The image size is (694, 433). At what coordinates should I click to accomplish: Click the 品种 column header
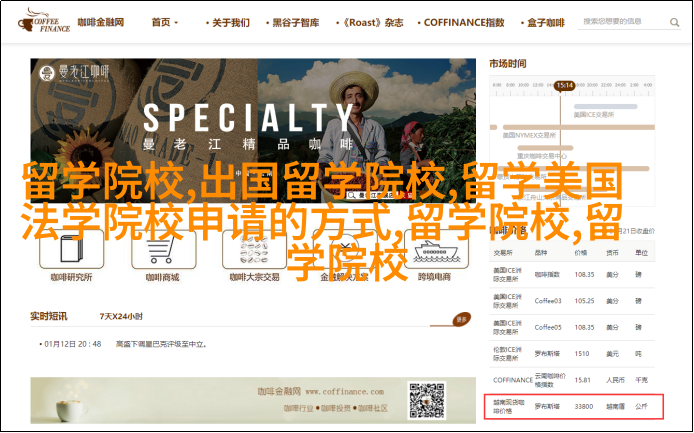[x=541, y=253]
